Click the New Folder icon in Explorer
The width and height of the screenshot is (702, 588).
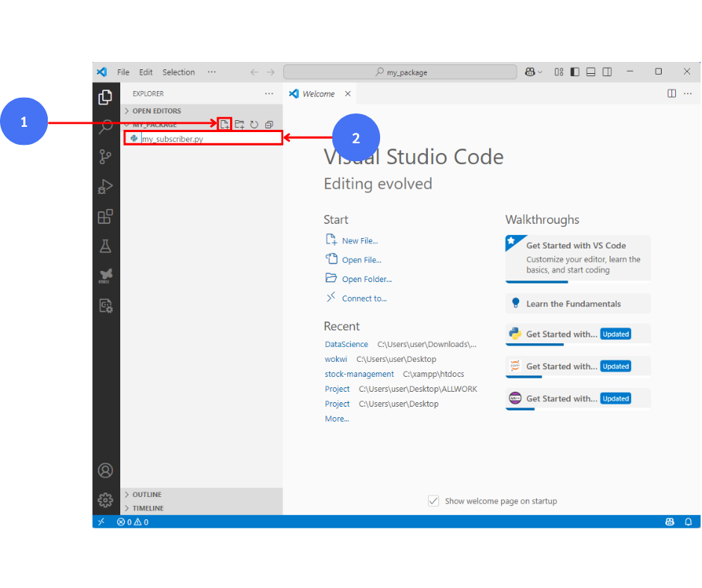tap(240, 125)
